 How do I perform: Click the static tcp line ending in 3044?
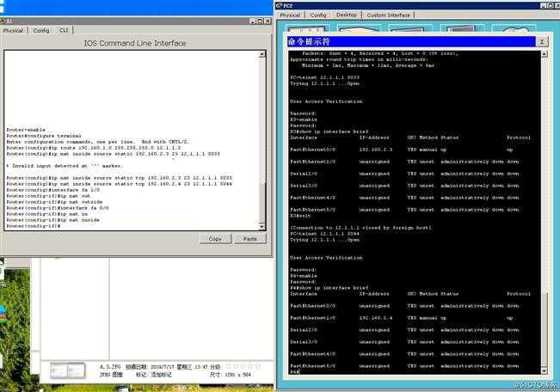point(120,184)
